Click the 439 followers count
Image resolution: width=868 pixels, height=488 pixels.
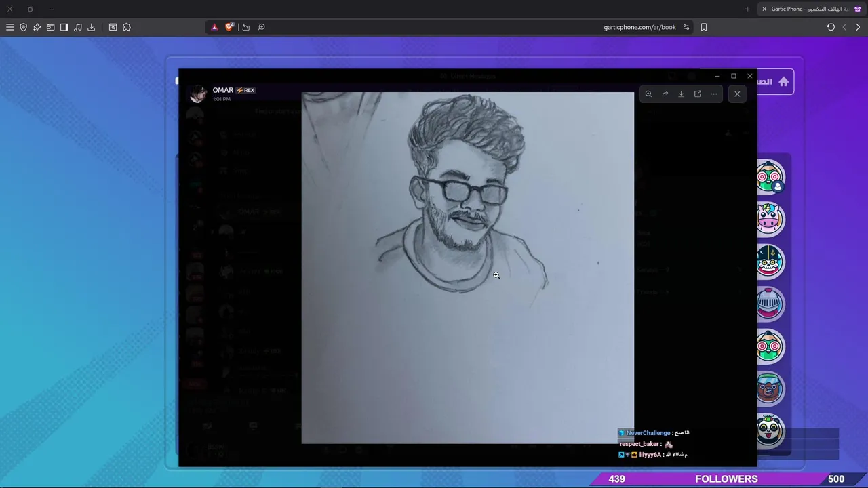click(x=616, y=479)
